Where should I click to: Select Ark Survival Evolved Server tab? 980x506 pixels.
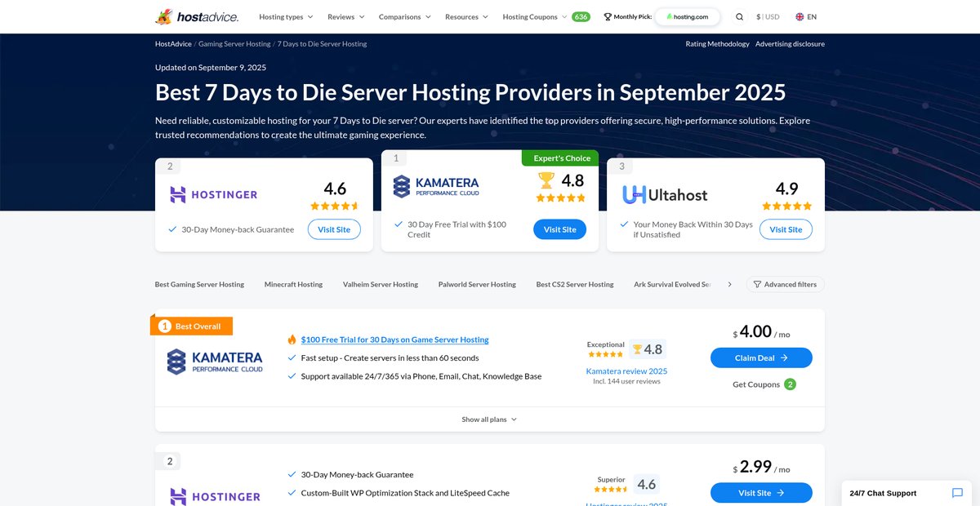[672, 284]
